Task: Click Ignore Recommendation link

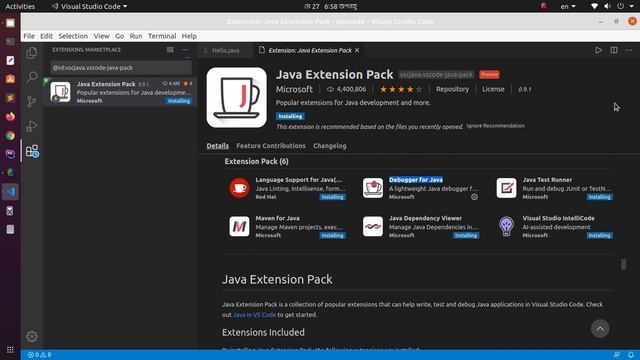Action: [x=496, y=126]
